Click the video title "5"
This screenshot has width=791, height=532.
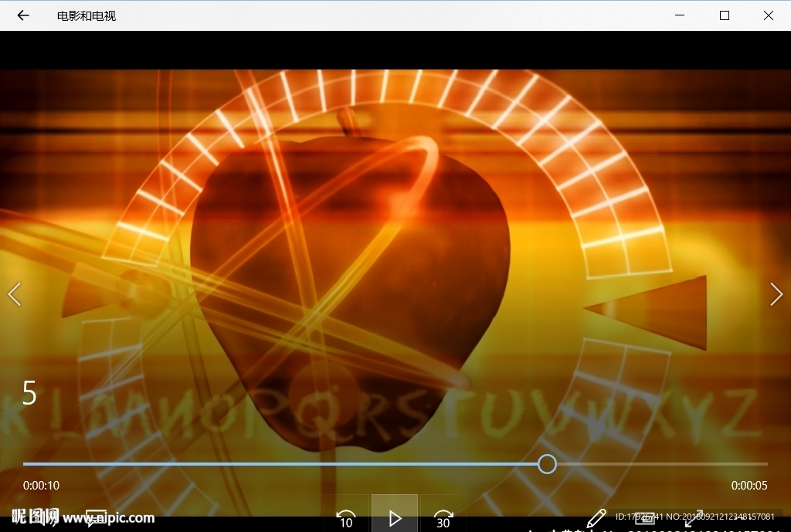30,393
